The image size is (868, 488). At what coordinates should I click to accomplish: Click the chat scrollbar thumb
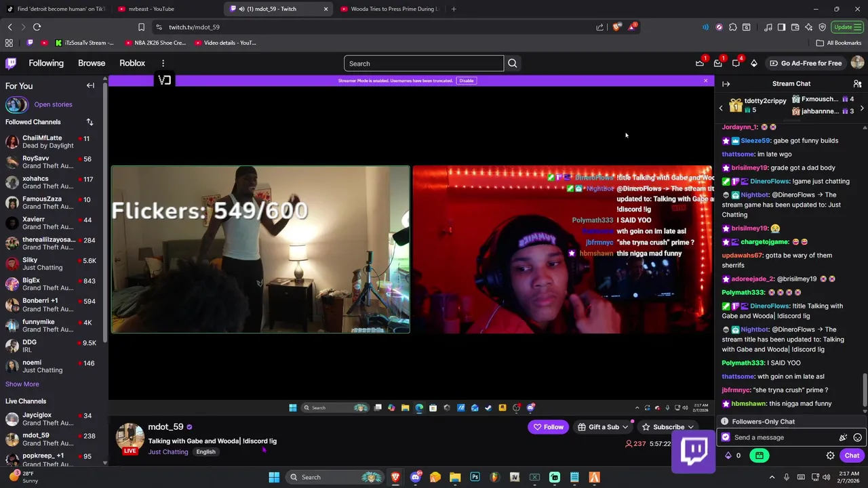865,390
